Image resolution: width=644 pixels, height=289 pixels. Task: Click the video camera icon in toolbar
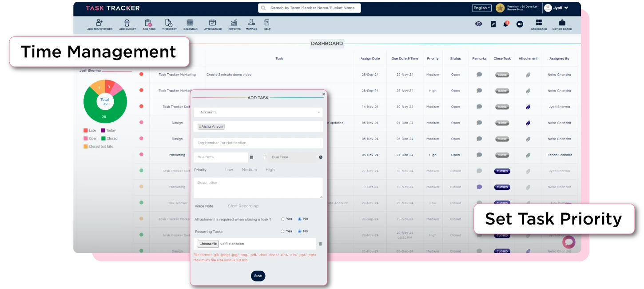520,24
